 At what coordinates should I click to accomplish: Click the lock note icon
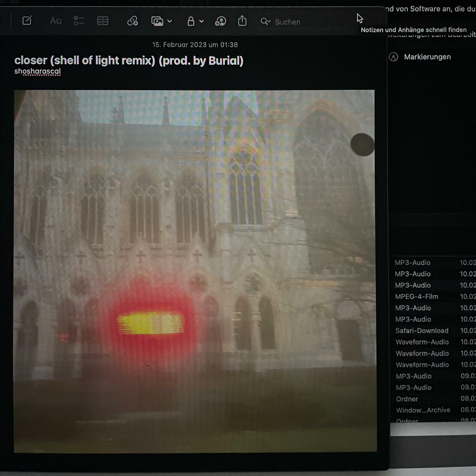pos(191,21)
